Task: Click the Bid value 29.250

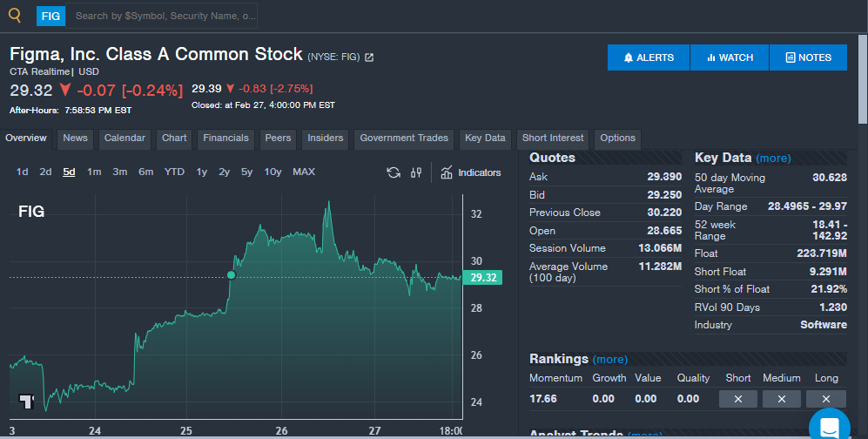Action: click(664, 195)
